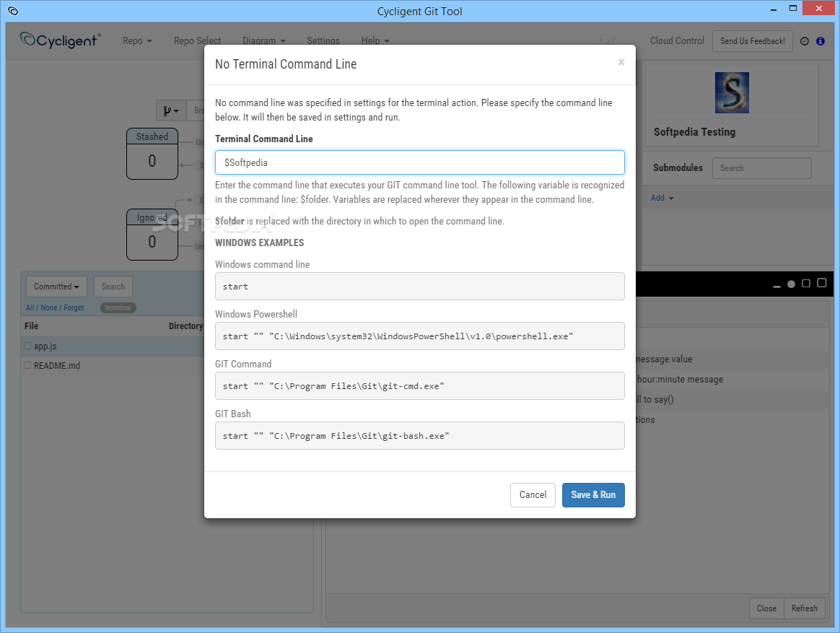Click the Stashed count box
This screenshot has width=840, height=633.
click(152, 154)
